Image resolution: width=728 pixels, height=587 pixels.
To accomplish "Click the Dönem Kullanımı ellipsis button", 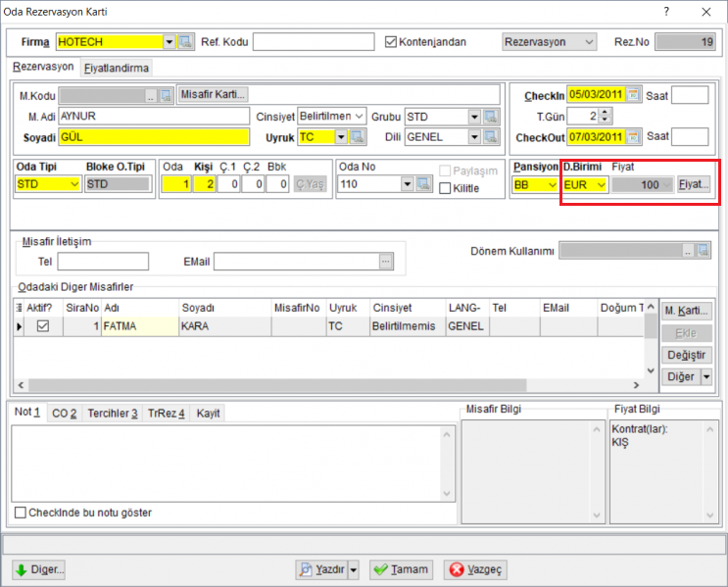I will point(688,251).
